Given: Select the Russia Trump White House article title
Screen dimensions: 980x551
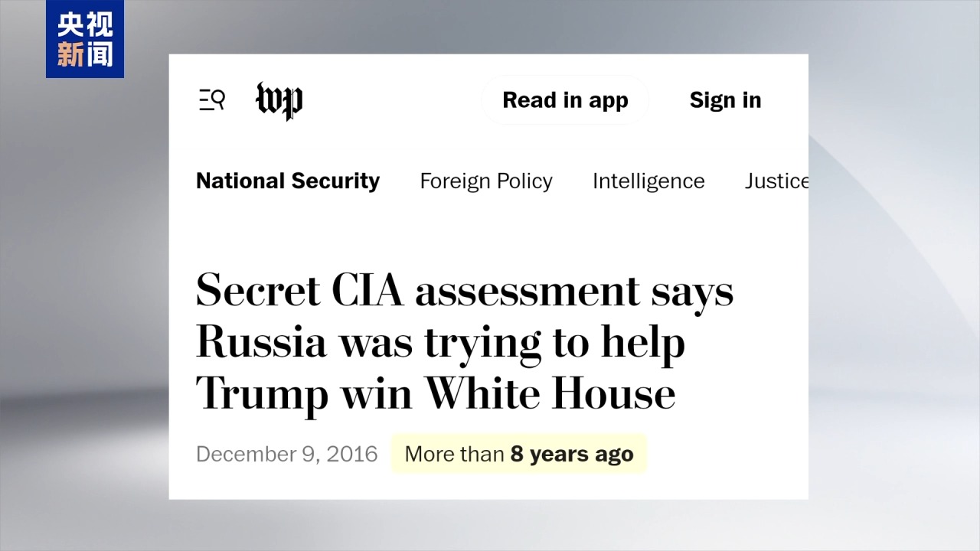Looking at the screenshot, I should (464, 342).
